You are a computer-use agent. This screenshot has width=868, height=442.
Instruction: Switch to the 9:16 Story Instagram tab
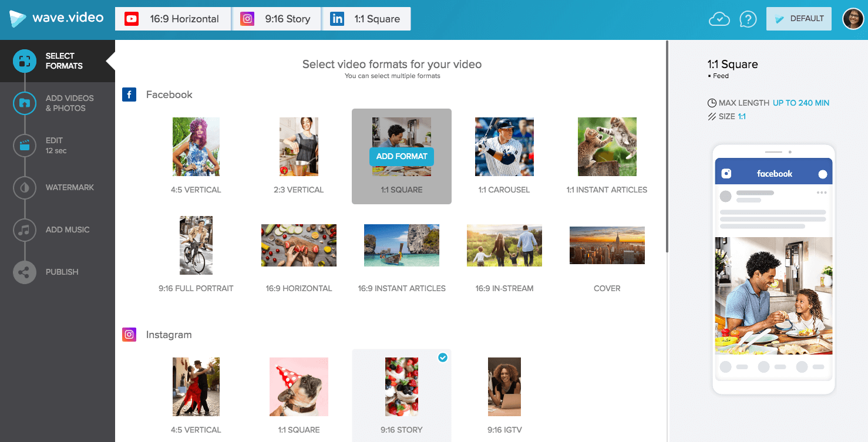276,19
